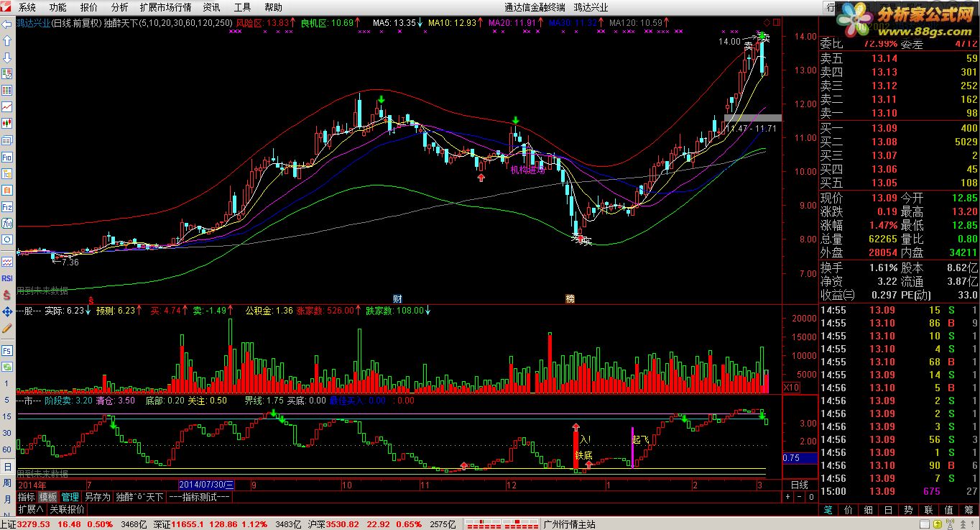Open the 分析 menu

pyautogui.click(x=120, y=7)
